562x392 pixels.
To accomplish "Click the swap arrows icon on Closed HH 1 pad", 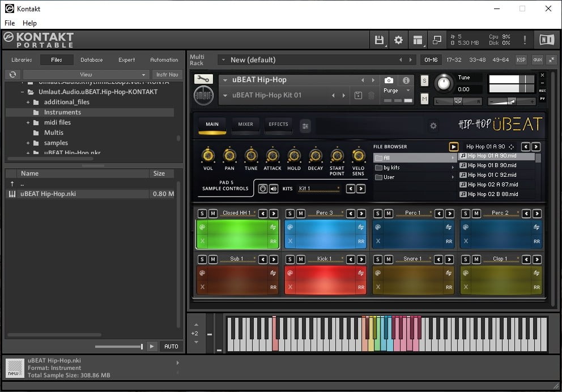I will point(273,227).
